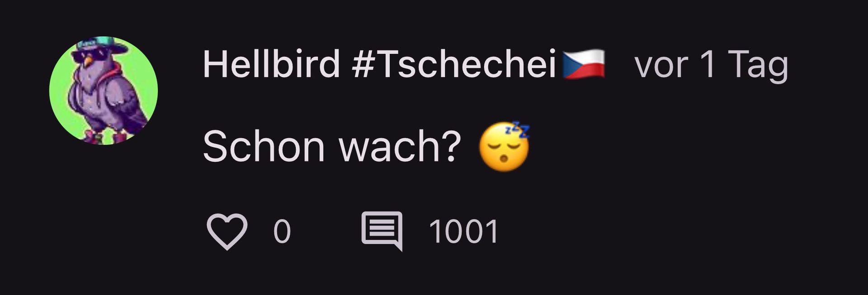Click the word 'wach?' in the comment
Screen dimensions: 868x295
coord(400,146)
